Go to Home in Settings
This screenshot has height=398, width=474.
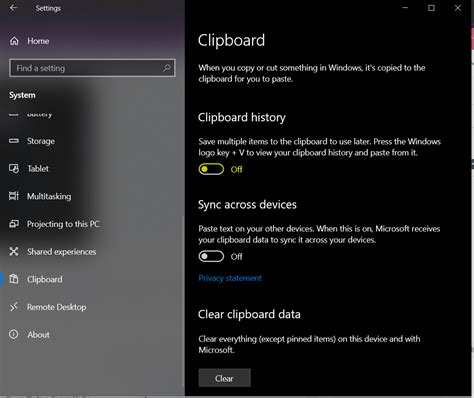[x=38, y=41]
